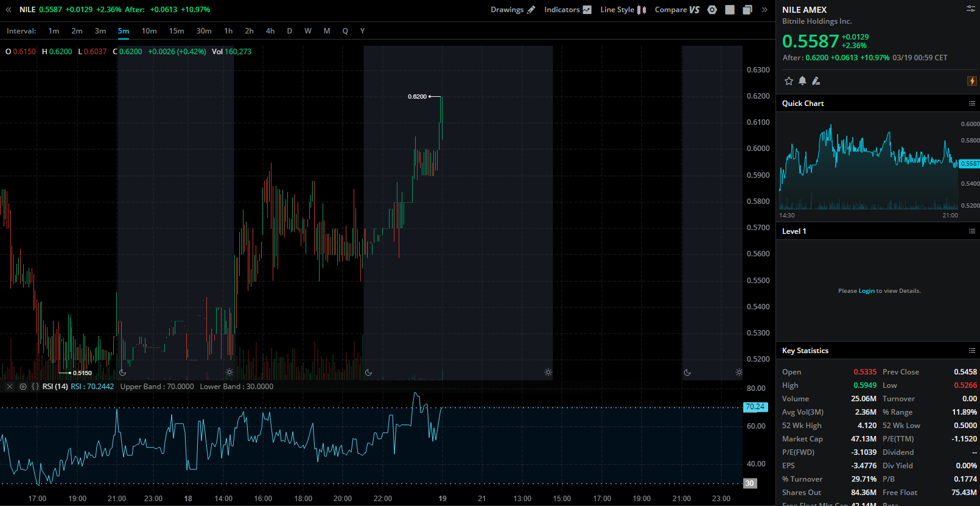
Task: Click the sun icon near the 14:00 label
Action: click(x=229, y=373)
